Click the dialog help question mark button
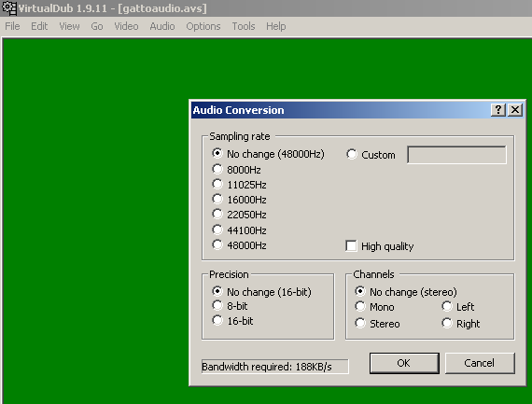Screen dimensions: 532x404 tap(498, 110)
